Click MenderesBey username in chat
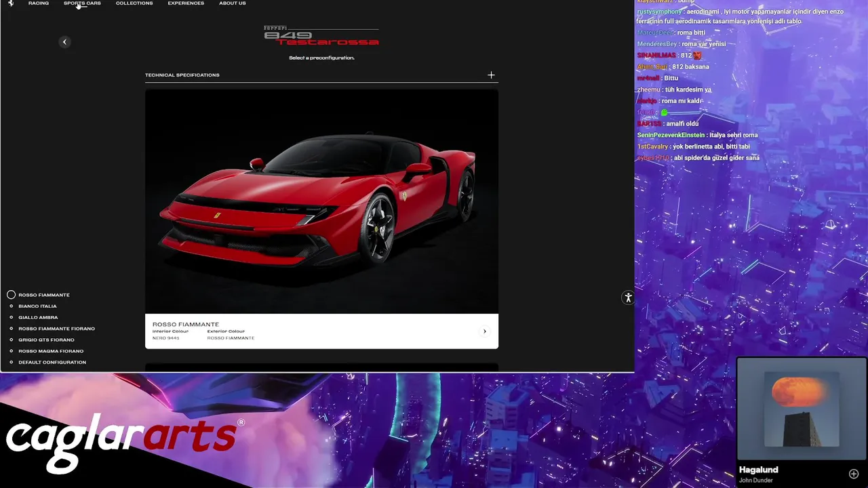This screenshot has height=488, width=868. (656, 44)
